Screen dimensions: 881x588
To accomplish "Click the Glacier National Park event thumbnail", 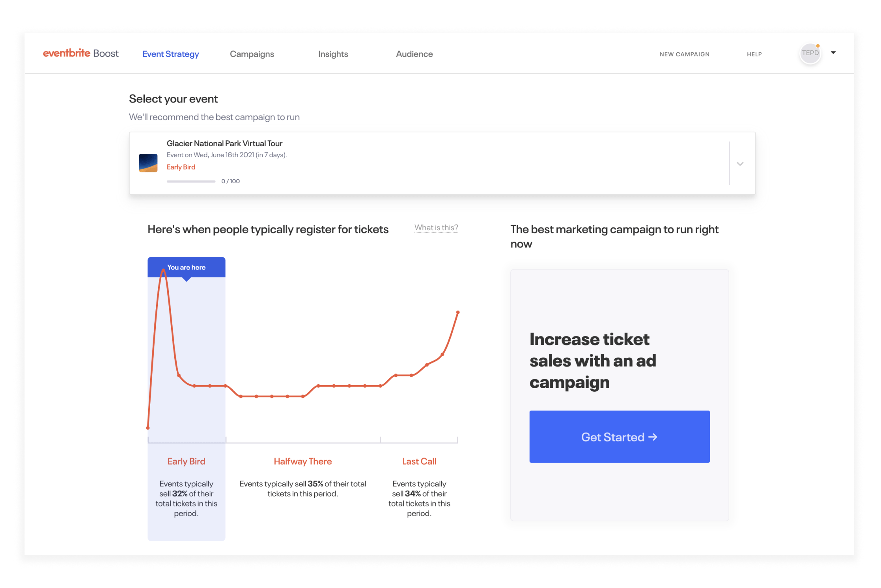I will [x=148, y=163].
